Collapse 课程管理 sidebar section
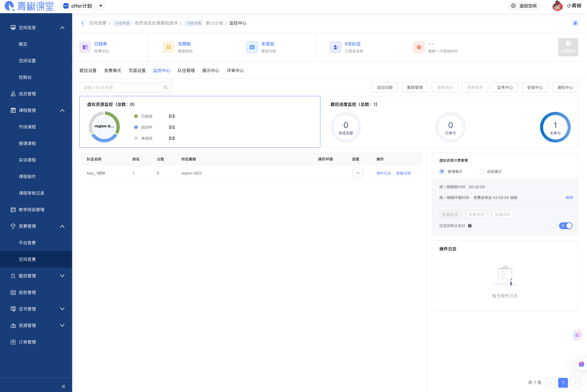The image size is (587, 392). pos(62,110)
